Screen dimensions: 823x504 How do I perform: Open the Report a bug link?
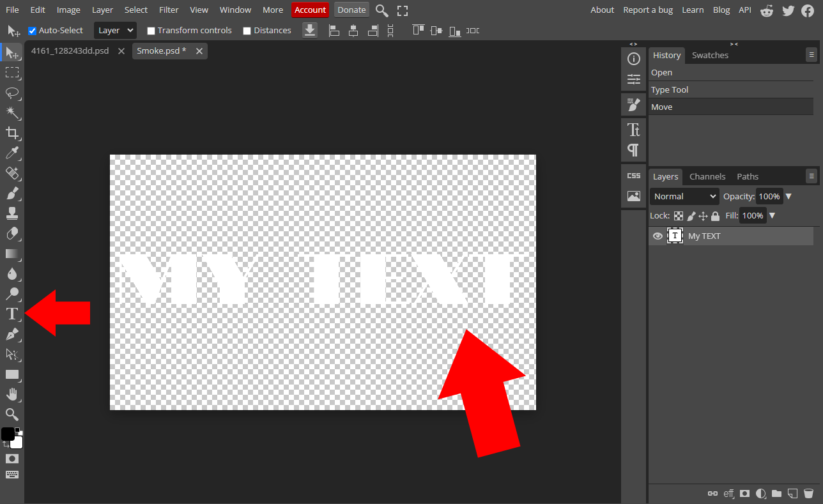pyautogui.click(x=648, y=10)
